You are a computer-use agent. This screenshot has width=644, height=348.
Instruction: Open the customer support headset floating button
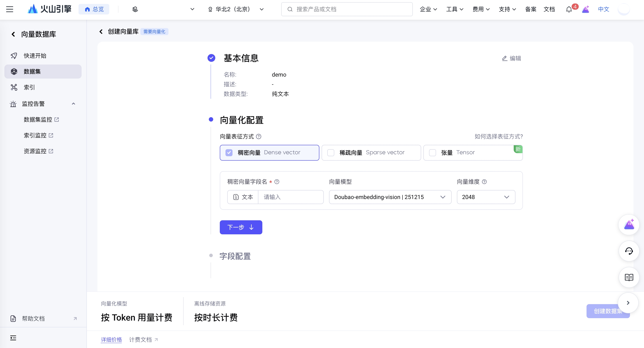[x=629, y=251]
